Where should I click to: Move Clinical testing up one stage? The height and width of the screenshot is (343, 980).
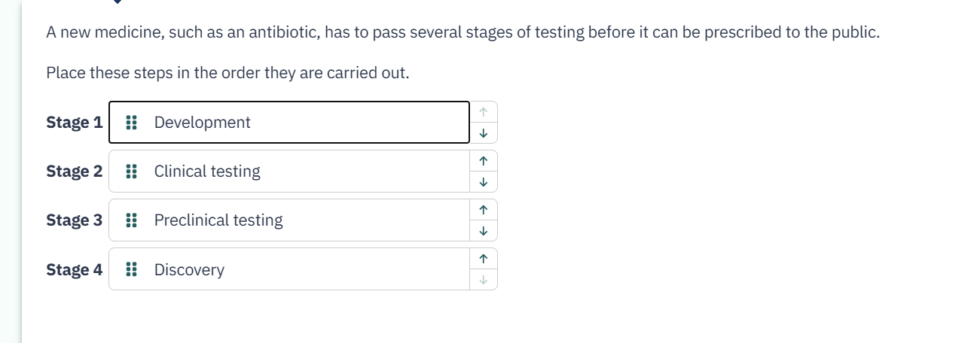(484, 161)
